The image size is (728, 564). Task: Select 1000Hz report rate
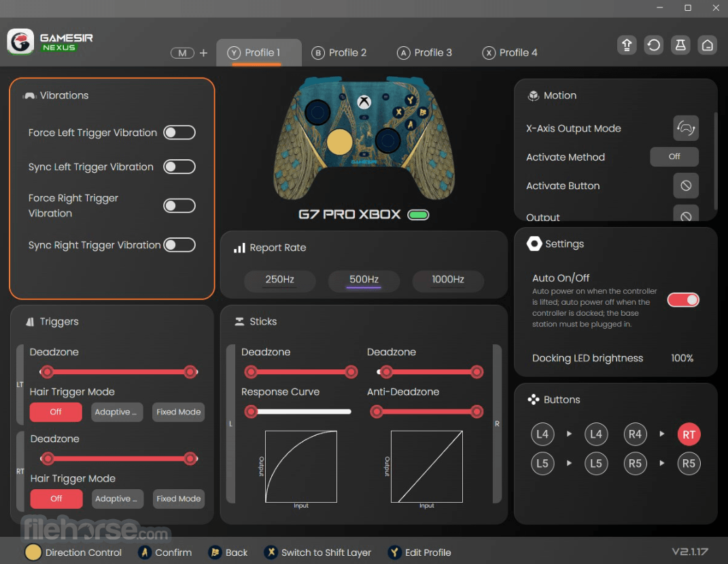[448, 280]
